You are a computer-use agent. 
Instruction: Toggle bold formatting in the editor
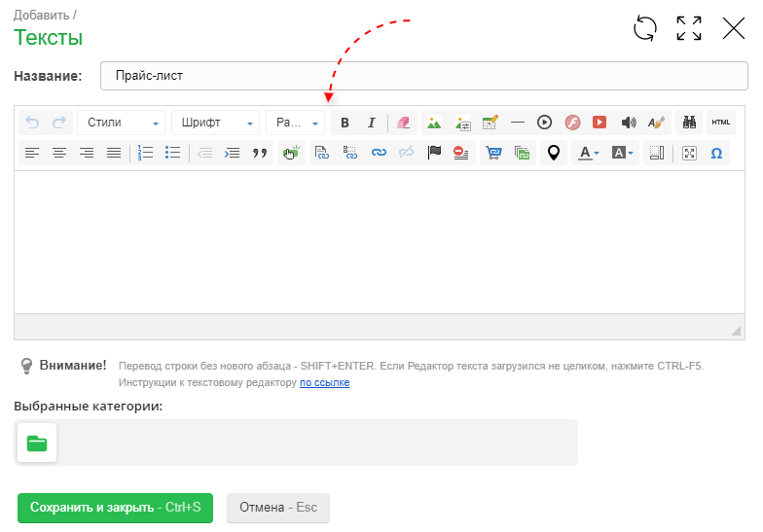[x=345, y=123]
